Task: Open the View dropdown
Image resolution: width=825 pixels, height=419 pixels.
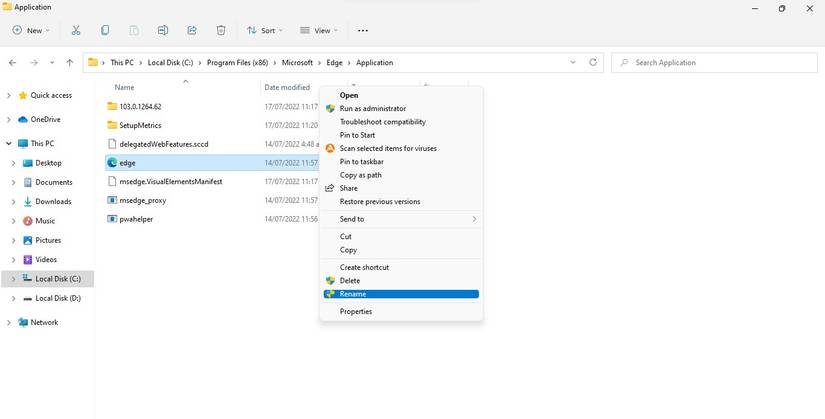Action: [319, 31]
